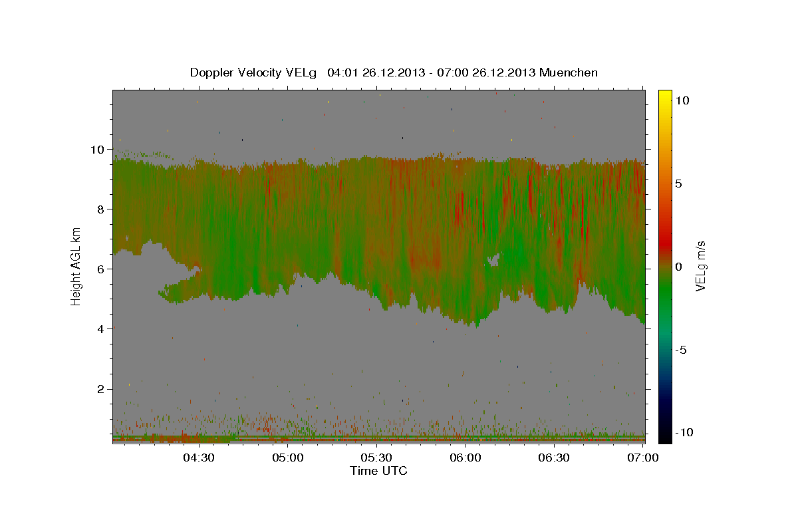Click the colorbar value label 5
This screenshot has width=798, height=532.
pyautogui.click(x=679, y=184)
